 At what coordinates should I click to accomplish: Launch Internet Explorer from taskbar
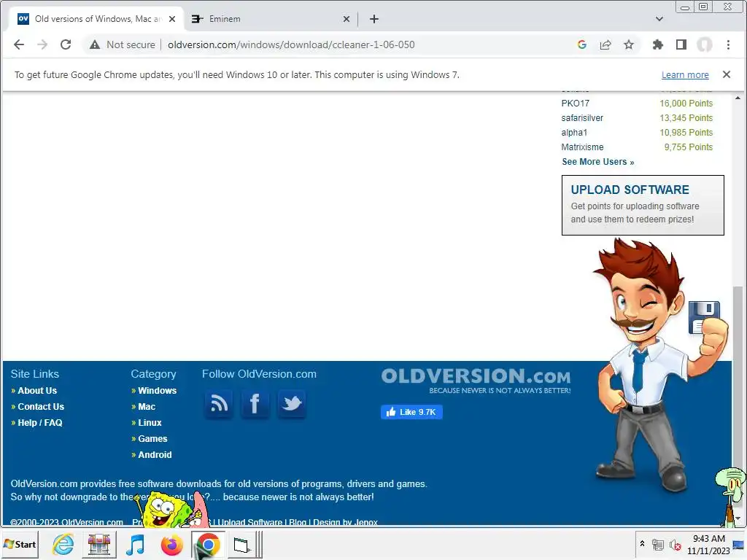pos(63,544)
